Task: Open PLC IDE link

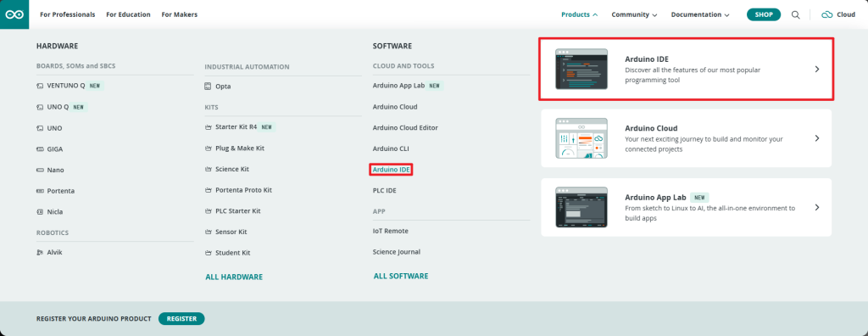Action: click(385, 191)
